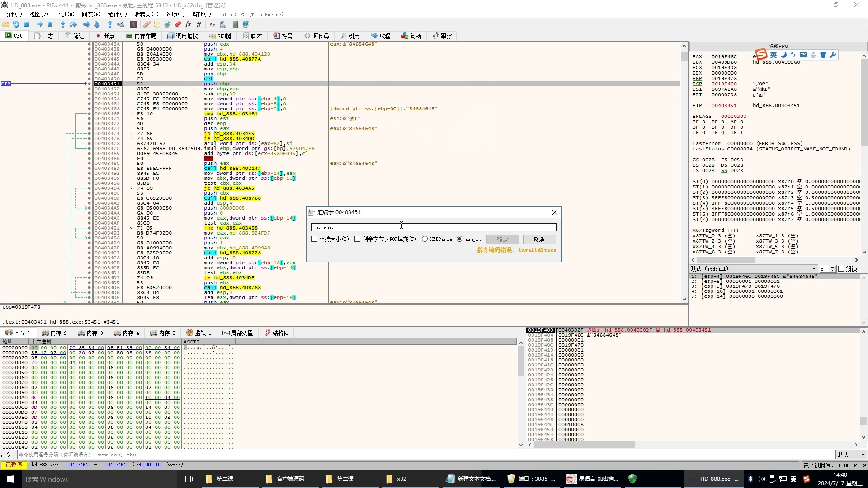Viewport: 868px width, 488px height.
Task: Click the 隐藏FPU button above registers
Action: pos(778,46)
